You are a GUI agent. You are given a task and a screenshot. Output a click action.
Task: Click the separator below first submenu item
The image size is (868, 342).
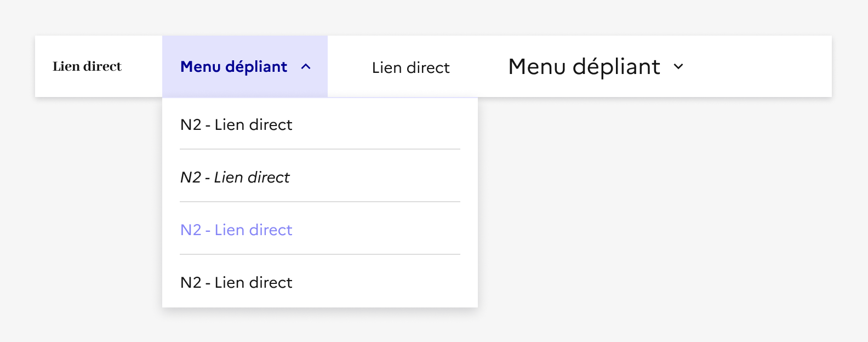[320, 149]
